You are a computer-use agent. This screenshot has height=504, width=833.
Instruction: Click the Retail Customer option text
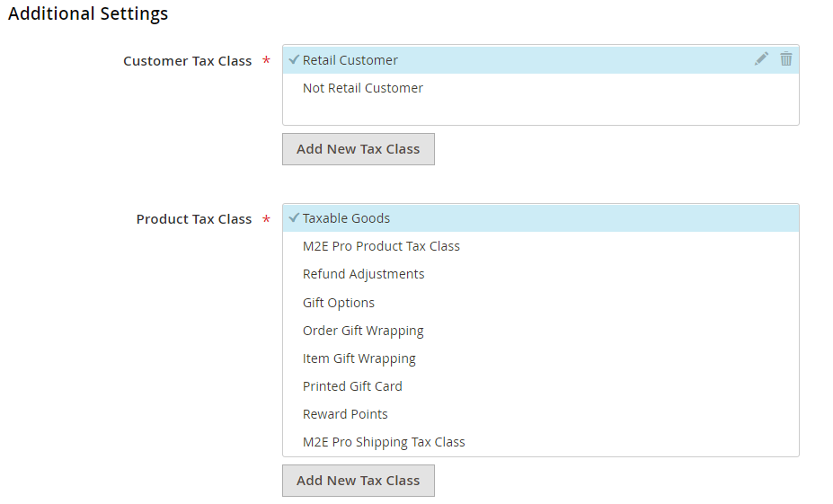click(x=350, y=60)
